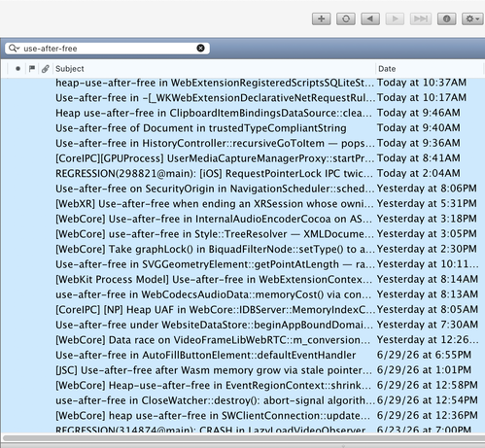Select 'Heap use-after-free in ClipboardItemBindingsDataSource' row
The width and height of the screenshot is (485, 448).
tap(242, 113)
